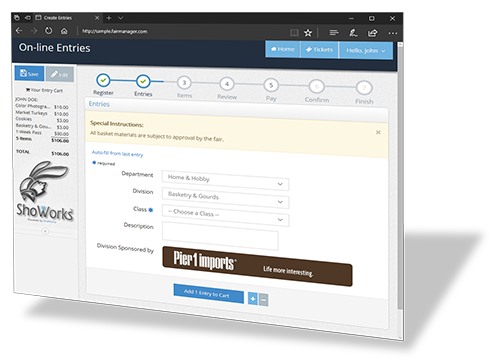The height and width of the screenshot is (360, 500).
Task: Select Basketry & Gou... cart item
Action: pos(42,126)
